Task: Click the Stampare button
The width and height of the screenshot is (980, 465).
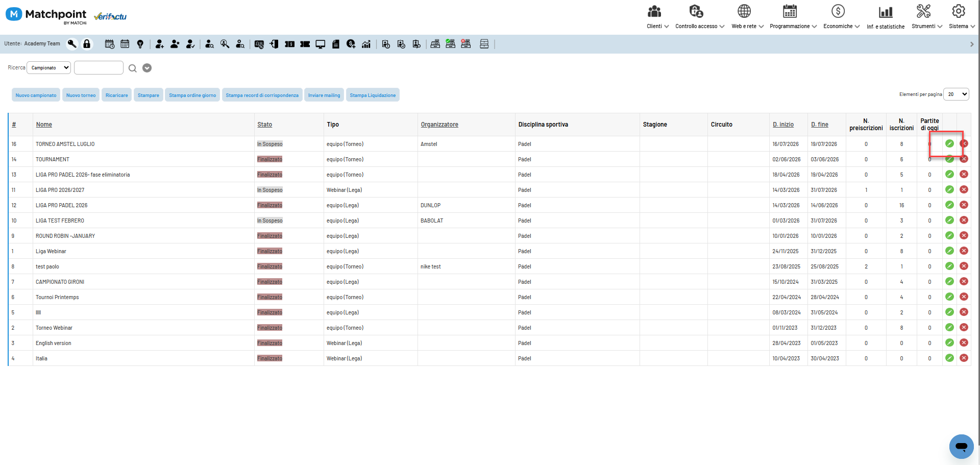Action: (x=149, y=95)
